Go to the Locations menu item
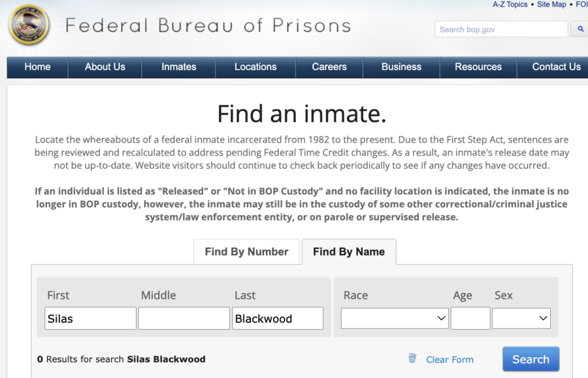This screenshot has height=378, width=588. (255, 67)
